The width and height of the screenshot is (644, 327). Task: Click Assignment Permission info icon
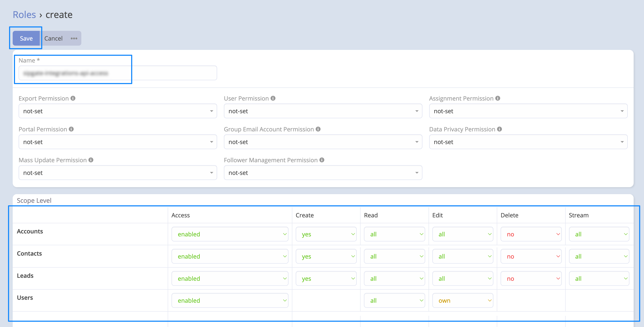(x=498, y=98)
